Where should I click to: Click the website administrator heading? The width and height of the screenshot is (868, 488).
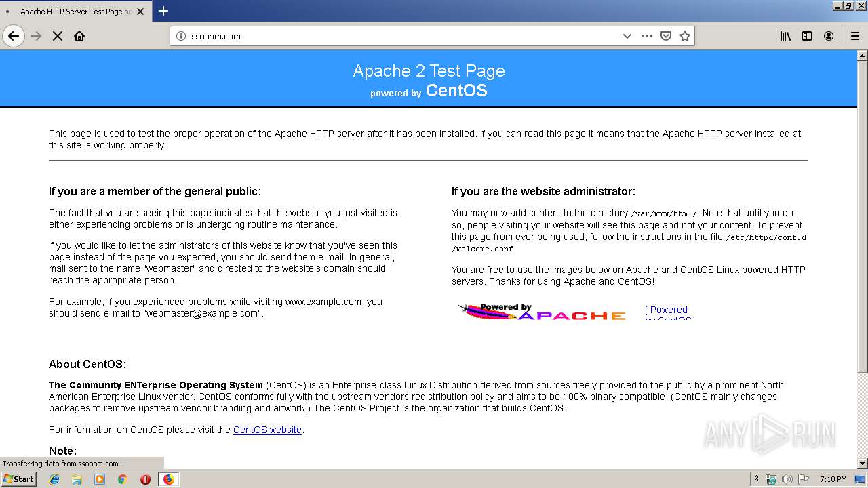tap(543, 192)
